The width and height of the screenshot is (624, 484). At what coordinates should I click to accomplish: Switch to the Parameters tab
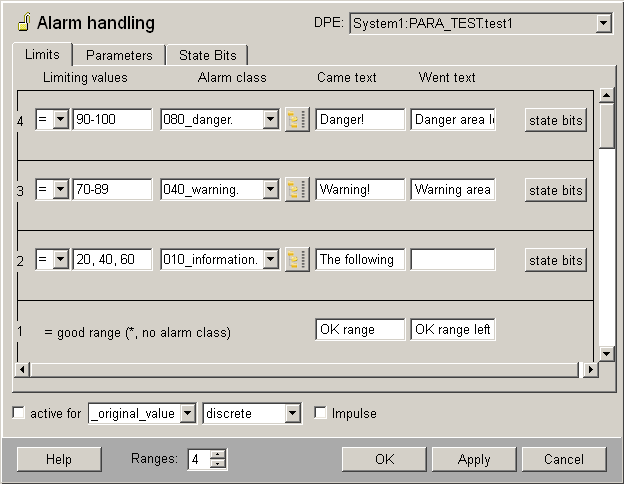[119, 55]
